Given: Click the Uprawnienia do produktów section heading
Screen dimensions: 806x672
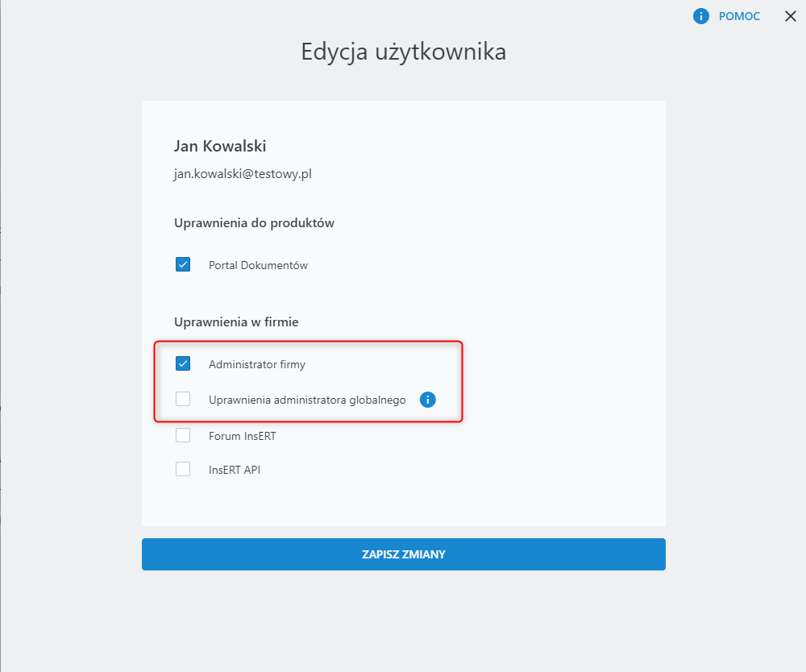Looking at the screenshot, I should [x=254, y=222].
